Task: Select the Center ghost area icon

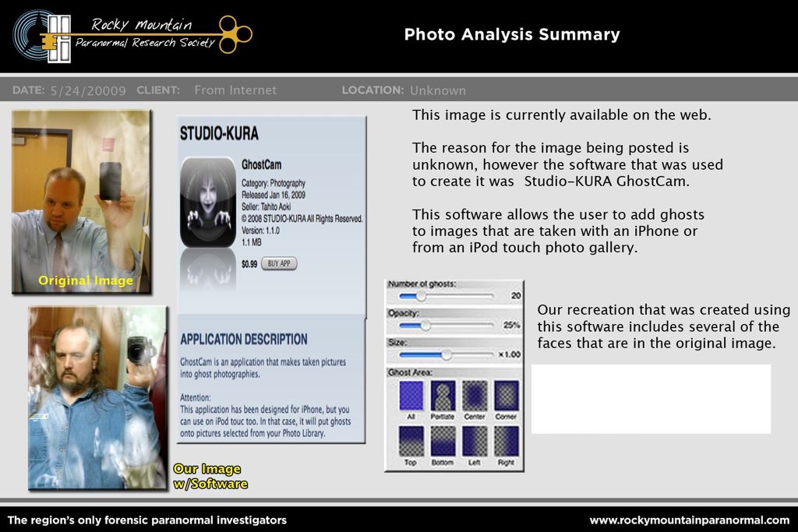Action: (x=475, y=396)
